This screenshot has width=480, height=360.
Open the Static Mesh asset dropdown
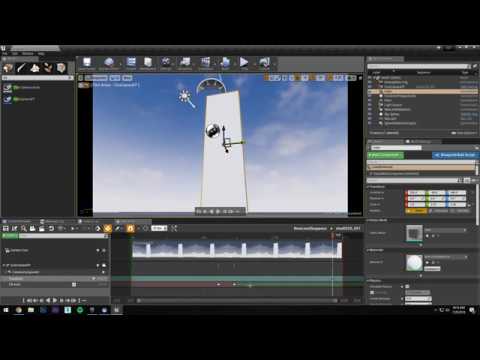tap(445, 230)
